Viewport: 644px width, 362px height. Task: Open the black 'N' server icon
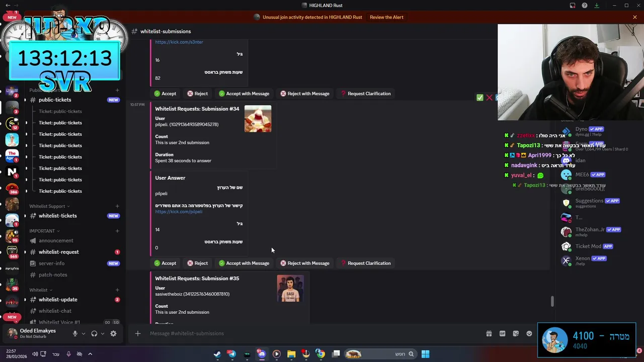point(12,172)
